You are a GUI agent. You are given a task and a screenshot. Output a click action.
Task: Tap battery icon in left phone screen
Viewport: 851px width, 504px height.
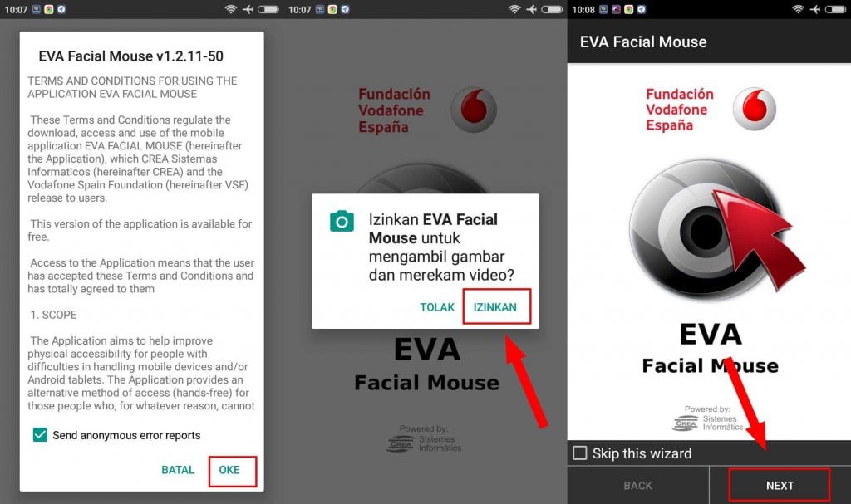coord(268,9)
